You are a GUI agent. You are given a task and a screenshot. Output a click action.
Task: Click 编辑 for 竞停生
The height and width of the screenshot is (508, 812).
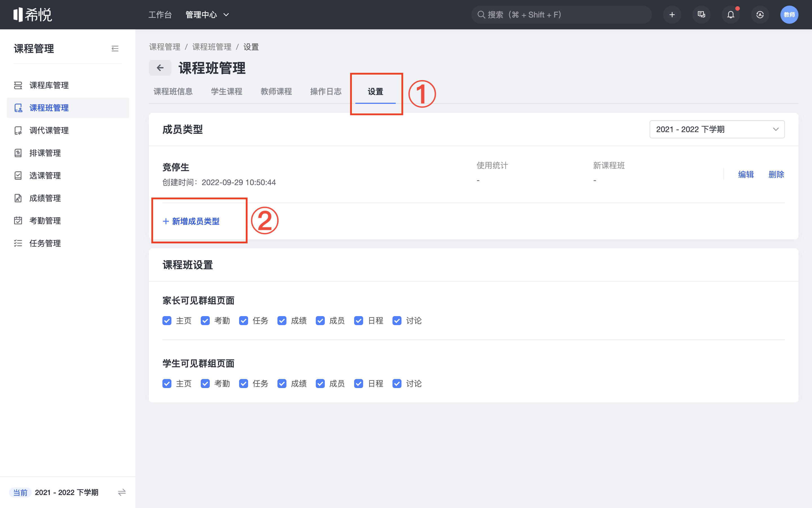click(746, 174)
